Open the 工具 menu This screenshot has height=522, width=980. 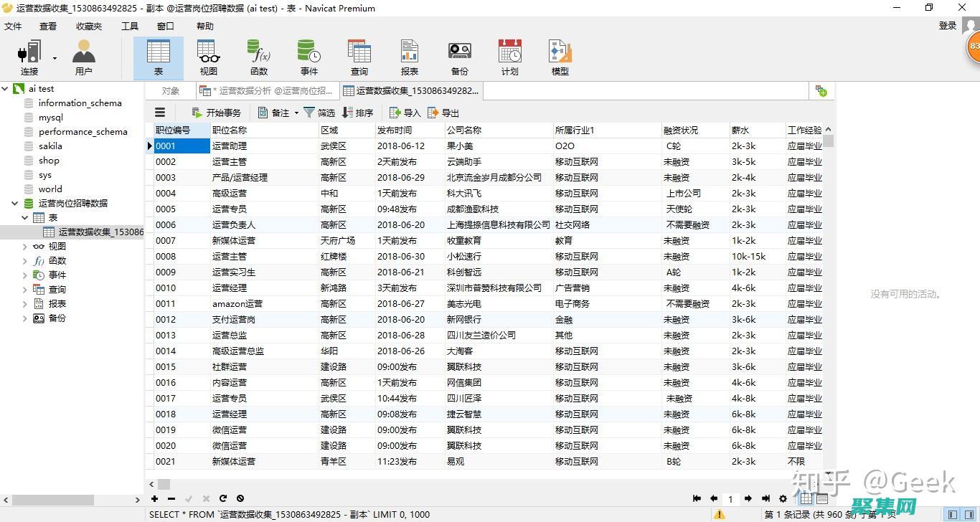click(130, 26)
